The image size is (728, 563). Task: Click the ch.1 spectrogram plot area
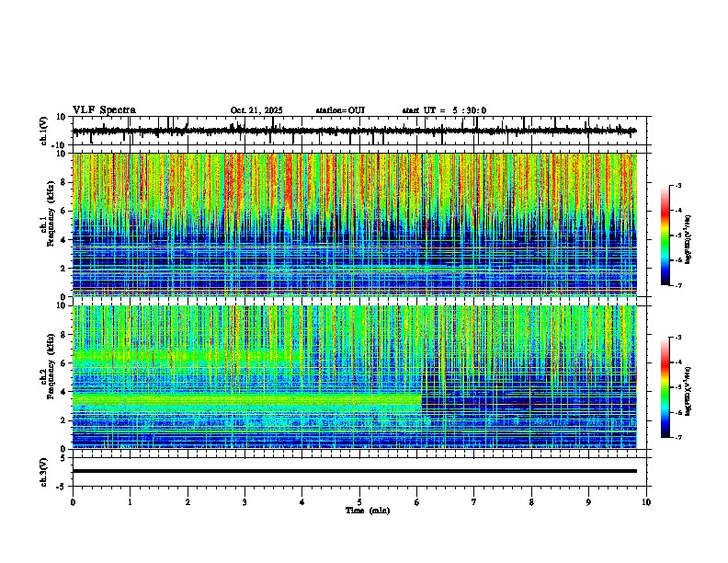354,224
